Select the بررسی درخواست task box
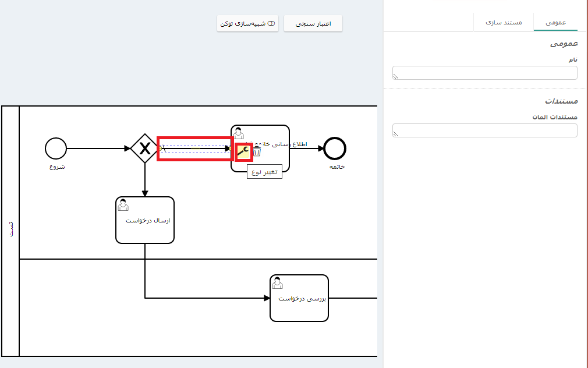 point(299,306)
